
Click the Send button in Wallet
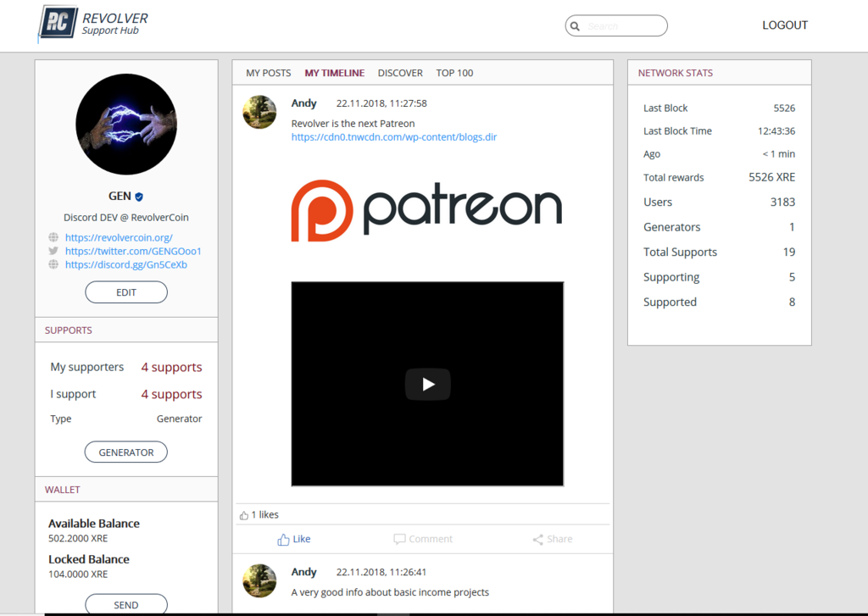(x=126, y=604)
